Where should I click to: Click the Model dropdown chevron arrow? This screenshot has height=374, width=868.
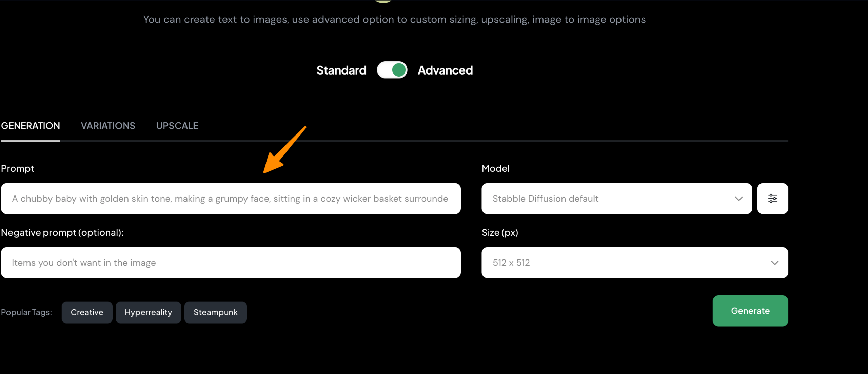tap(738, 199)
